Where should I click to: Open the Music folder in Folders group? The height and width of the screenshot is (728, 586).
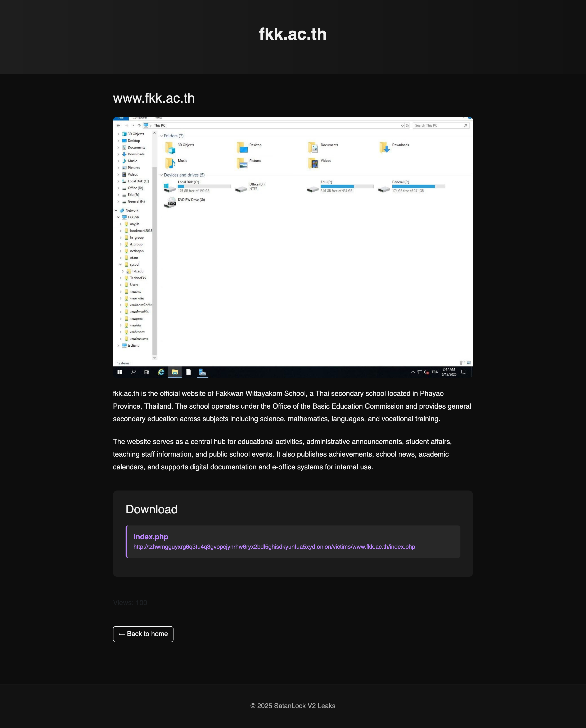(176, 163)
